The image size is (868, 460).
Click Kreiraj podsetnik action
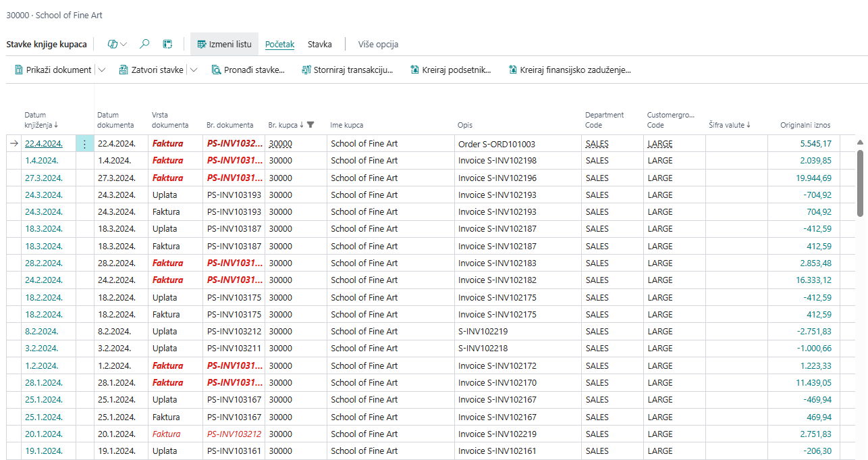pyautogui.click(x=450, y=70)
